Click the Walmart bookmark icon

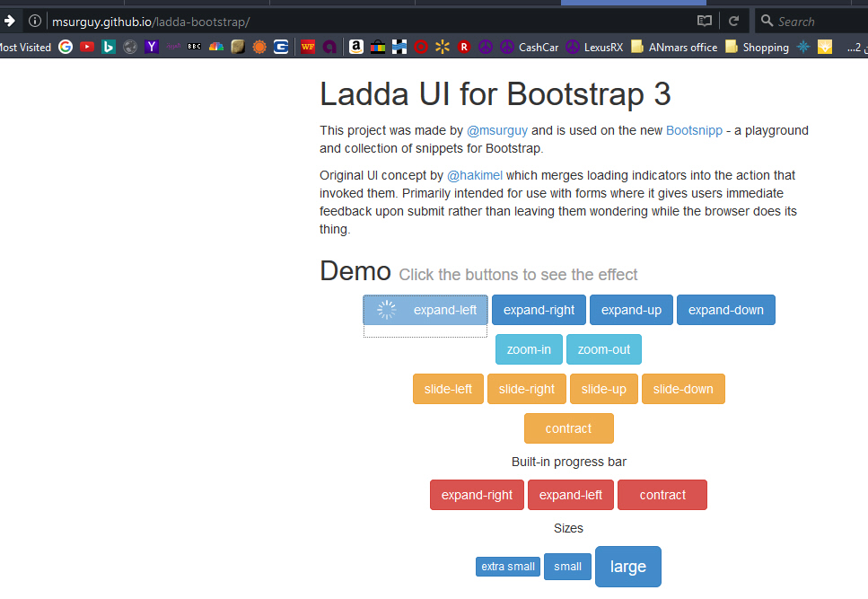pos(442,47)
